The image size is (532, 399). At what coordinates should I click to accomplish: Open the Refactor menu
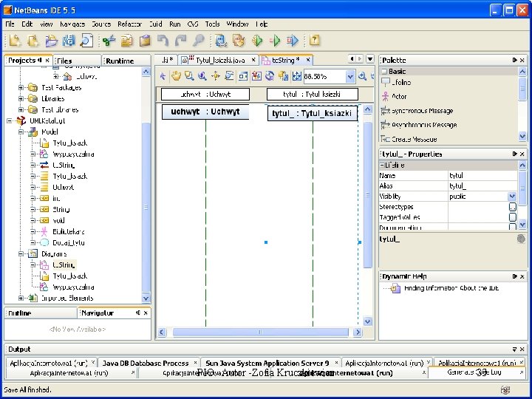tap(130, 24)
